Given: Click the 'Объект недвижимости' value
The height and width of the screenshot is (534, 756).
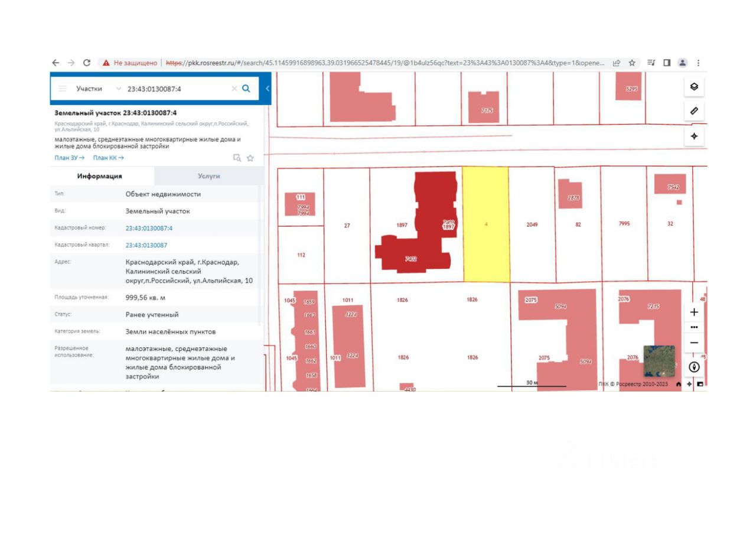Looking at the screenshot, I should (163, 194).
